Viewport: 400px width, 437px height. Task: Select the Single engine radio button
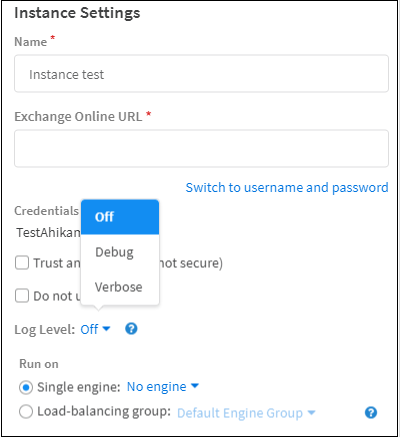click(x=26, y=388)
